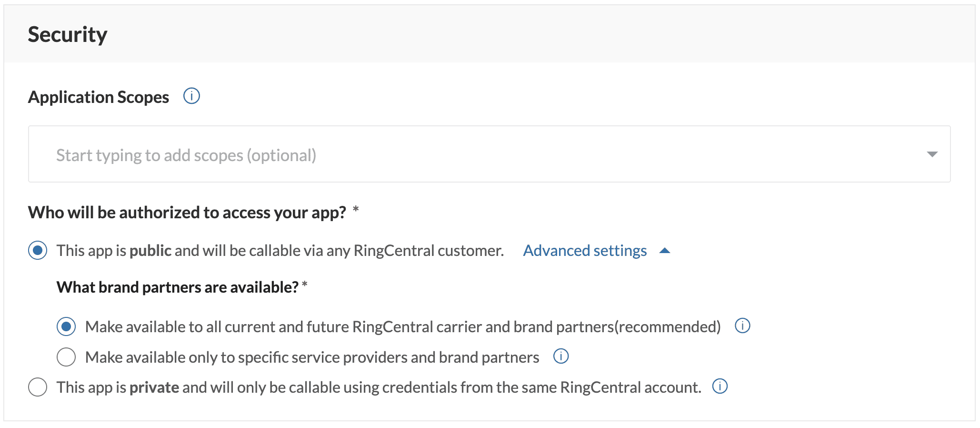Click info icon beside recommended partners option
Viewport: 980px width, 428px height.
coord(742,326)
